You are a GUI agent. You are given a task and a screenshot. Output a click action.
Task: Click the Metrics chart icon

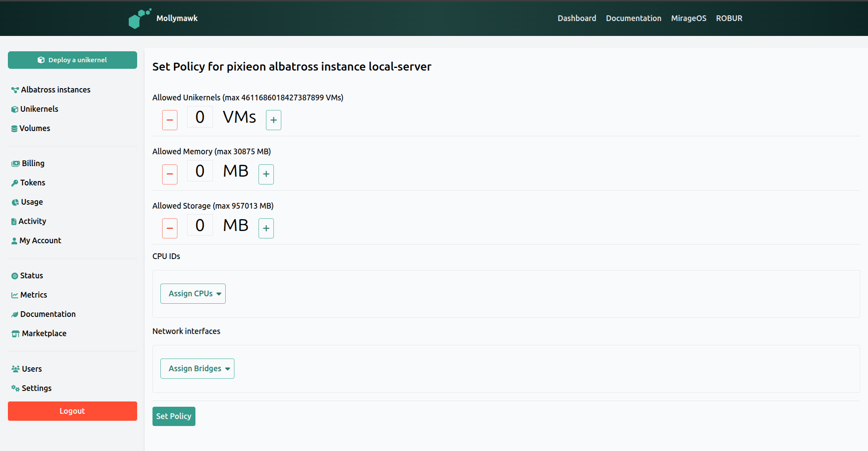tap(14, 295)
